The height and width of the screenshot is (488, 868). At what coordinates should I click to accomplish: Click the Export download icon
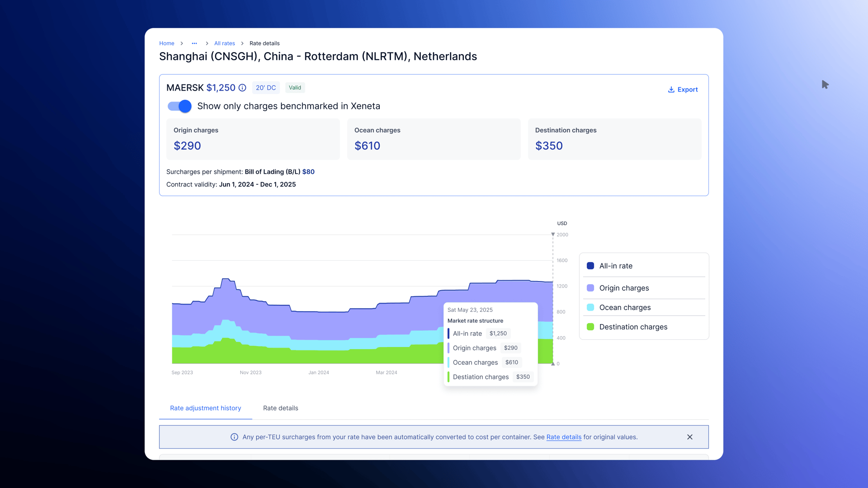coord(671,89)
